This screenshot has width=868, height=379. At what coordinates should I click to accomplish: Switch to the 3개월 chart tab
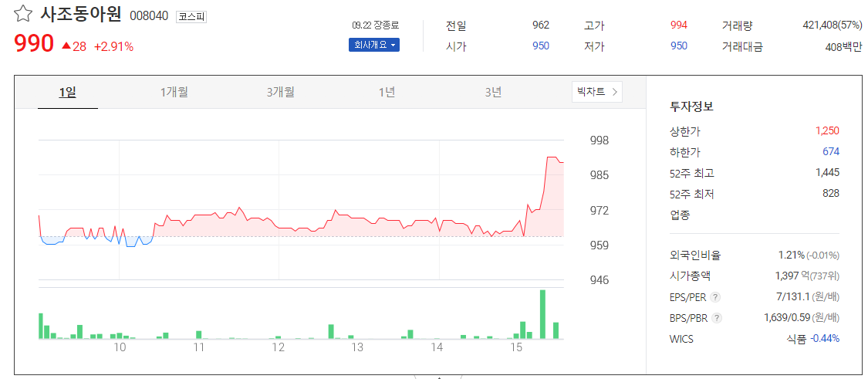click(280, 93)
